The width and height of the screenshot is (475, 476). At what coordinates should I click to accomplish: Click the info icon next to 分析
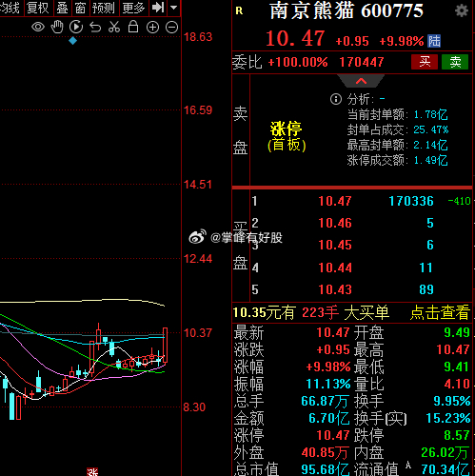336,99
